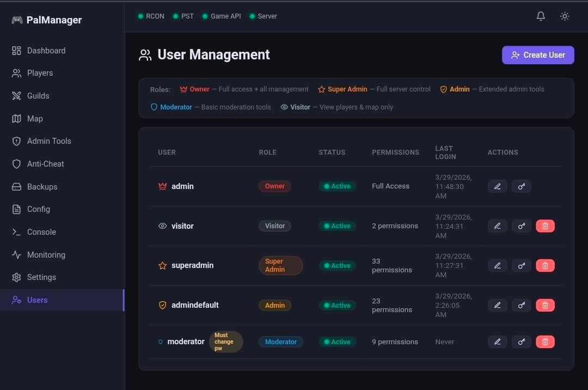Screen dimensions: 588x390
Task: Navigate to Backups in sidebar
Action: 42,187
